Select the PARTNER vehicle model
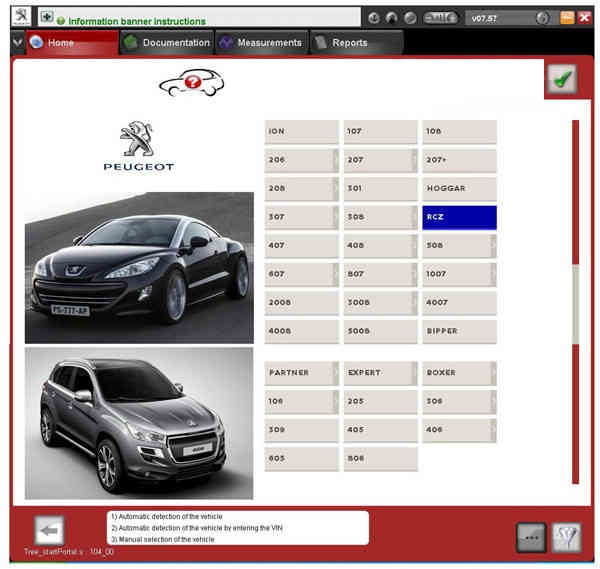 point(301,373)
